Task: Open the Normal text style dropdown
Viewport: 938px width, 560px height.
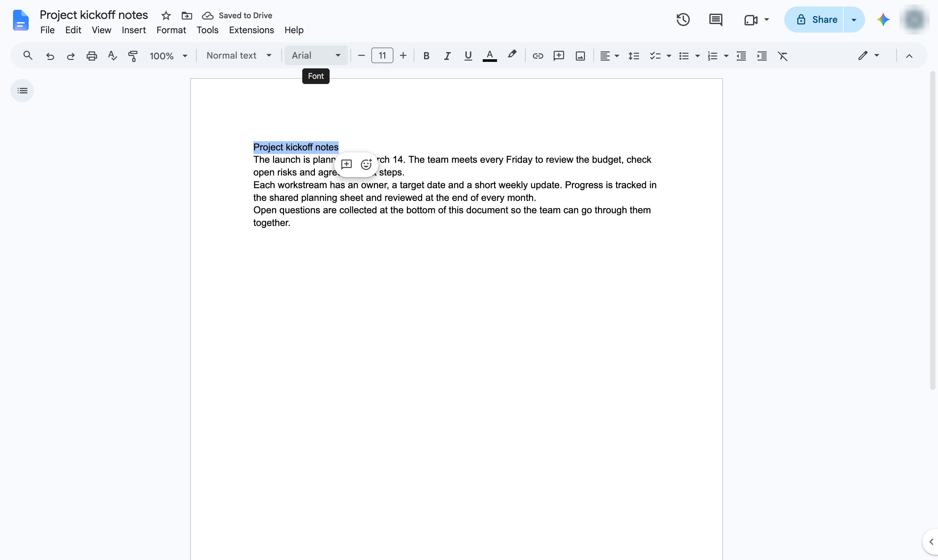Action: pos(239,55)
